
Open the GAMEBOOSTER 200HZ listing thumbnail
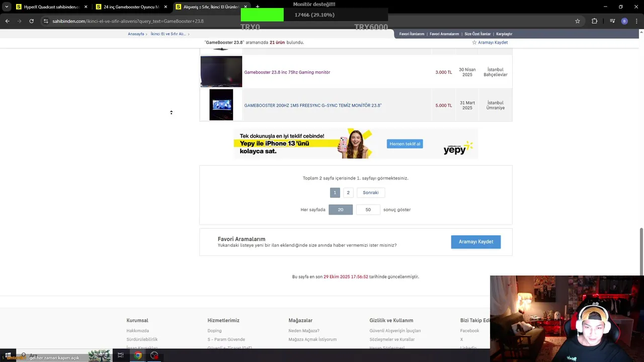click(x=221, y=105)
